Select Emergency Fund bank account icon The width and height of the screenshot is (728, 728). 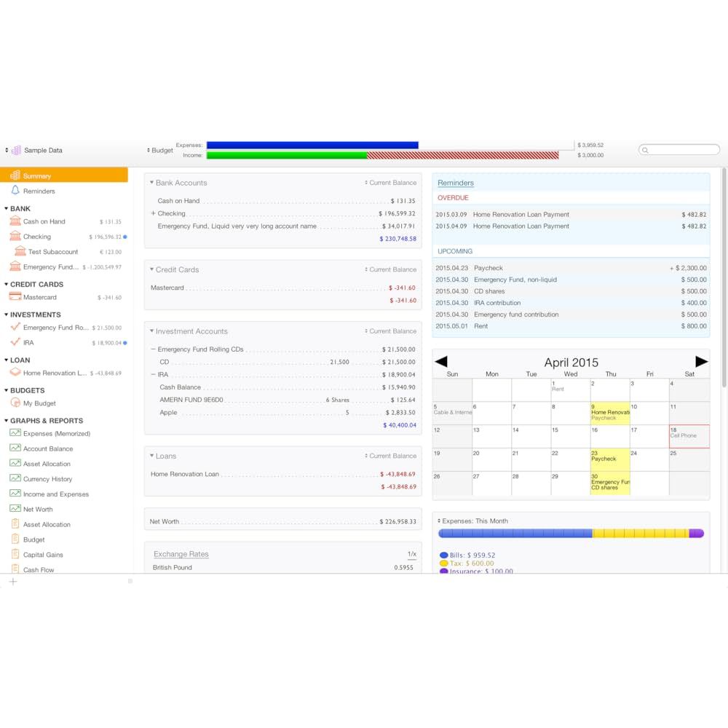pos(15,266)
